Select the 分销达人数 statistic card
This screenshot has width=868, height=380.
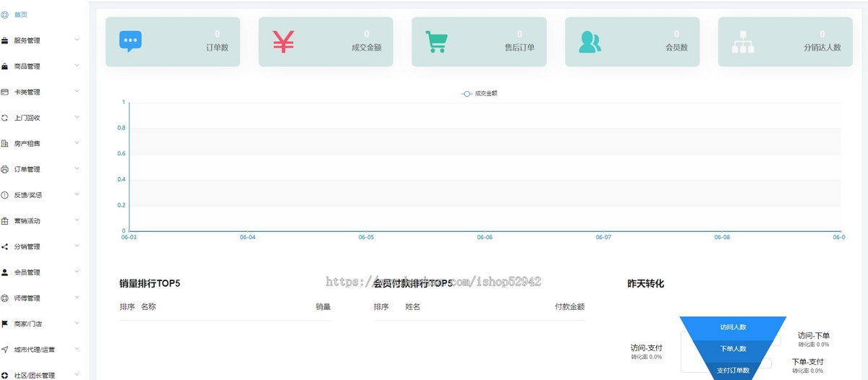pos(786,42)
